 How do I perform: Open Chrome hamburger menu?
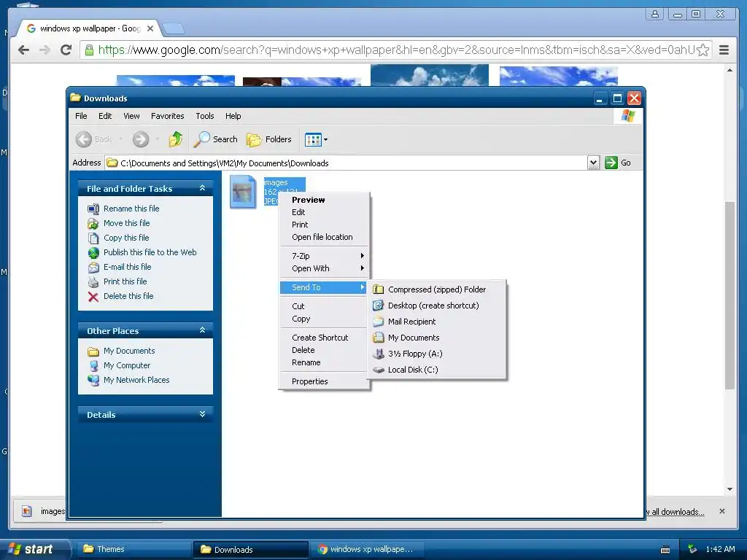pos(724,50)
